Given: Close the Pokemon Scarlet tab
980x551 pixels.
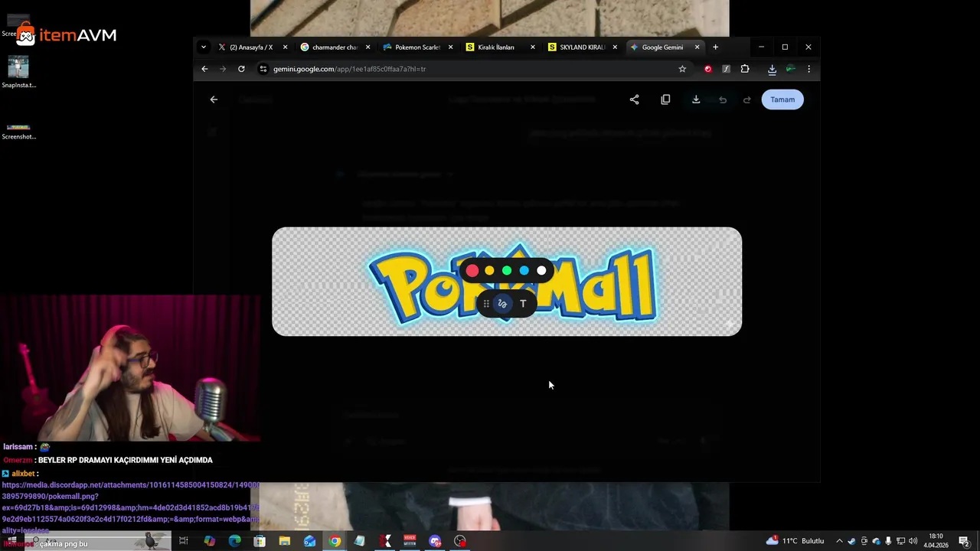Looking at the screenshot, I should (x=450, y=47).
